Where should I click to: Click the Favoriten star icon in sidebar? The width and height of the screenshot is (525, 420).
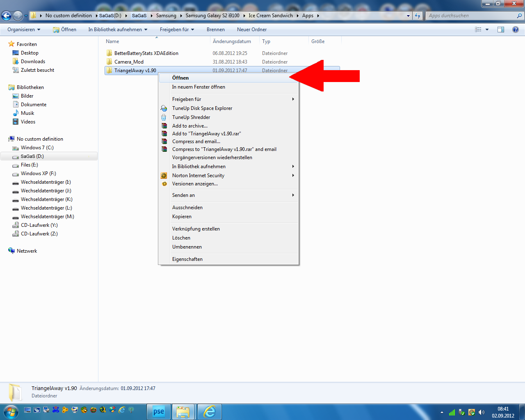pos(11,44)
